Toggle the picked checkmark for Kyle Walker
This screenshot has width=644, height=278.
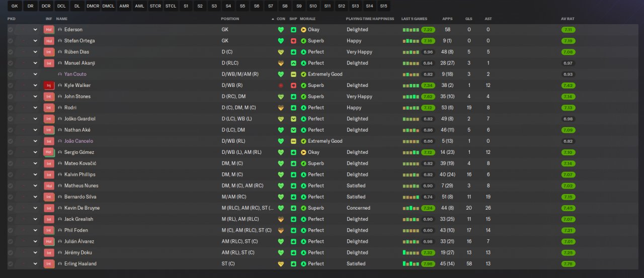point(11,85)
